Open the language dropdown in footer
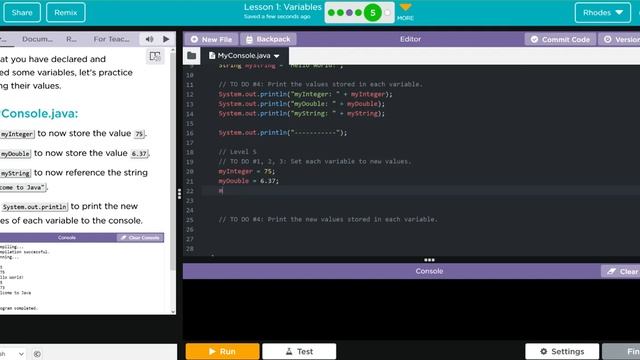 tap(12, 354)
